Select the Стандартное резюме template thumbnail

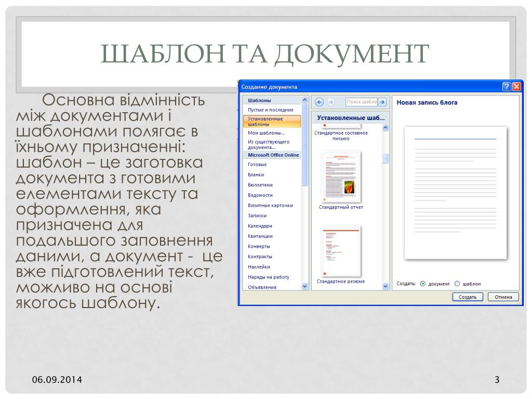[x=341, y=251]
